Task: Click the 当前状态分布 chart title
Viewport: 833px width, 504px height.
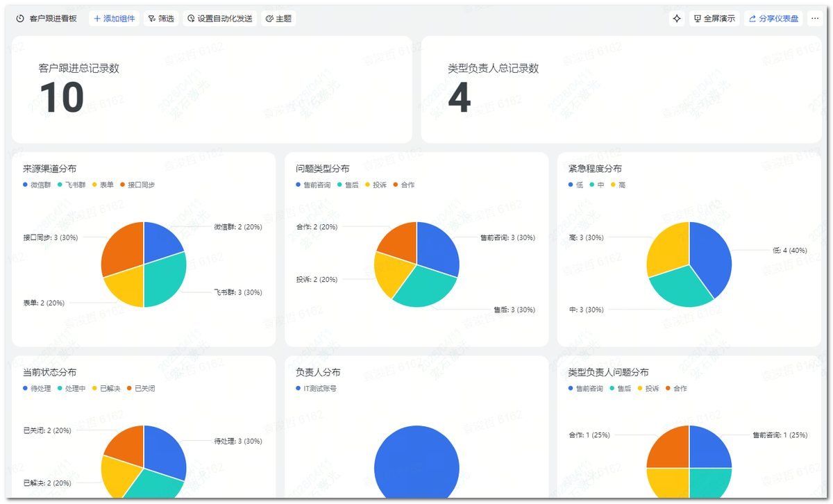Action: pos(50,372)
